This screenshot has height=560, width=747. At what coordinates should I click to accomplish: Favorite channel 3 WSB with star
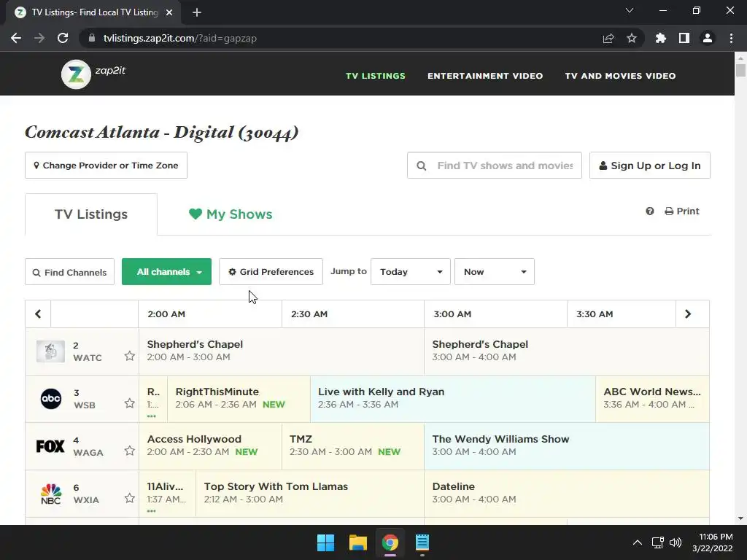pos(129,403)
